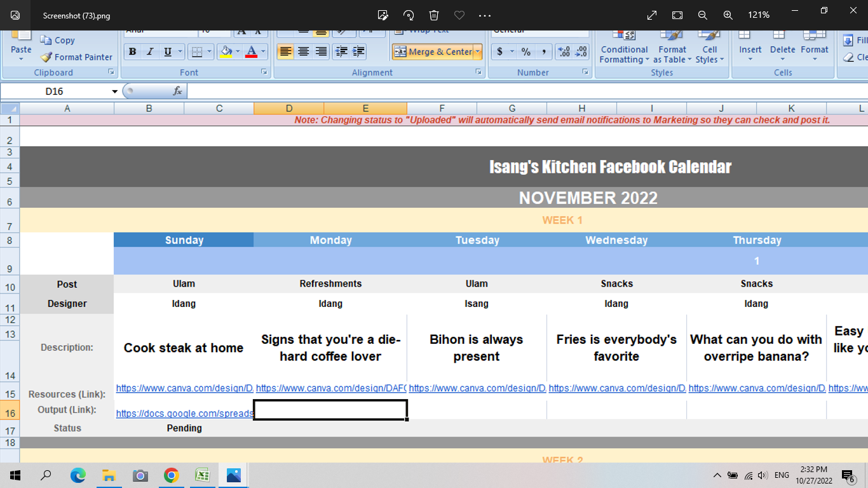
Task: Click the Photos Edit image icon
Action: pyautogui.click(x=383, y=15)
